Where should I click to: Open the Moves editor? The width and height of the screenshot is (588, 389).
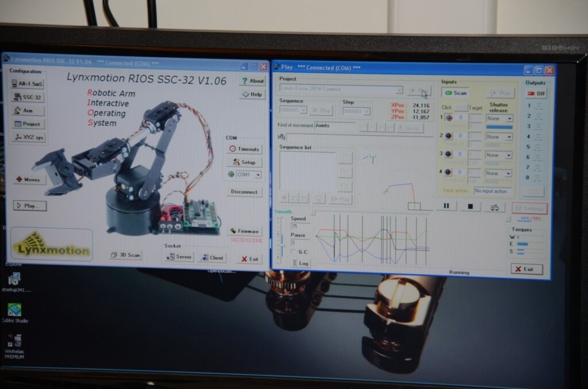pos(28,180)
